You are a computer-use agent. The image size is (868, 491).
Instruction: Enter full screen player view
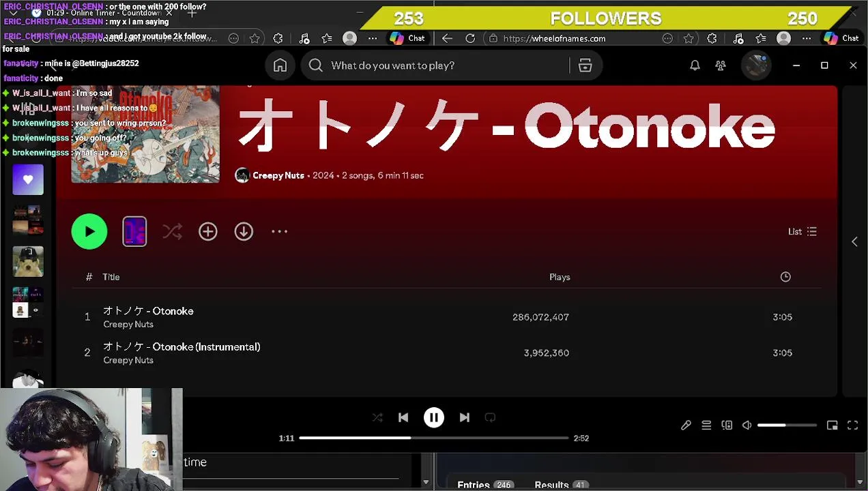(x=853, y=426)
